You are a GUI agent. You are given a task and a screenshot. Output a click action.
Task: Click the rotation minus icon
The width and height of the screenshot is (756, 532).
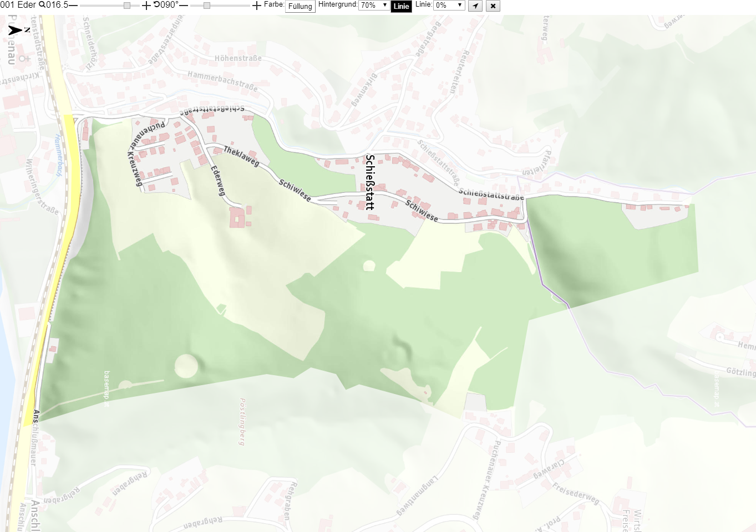pos(184,6)
